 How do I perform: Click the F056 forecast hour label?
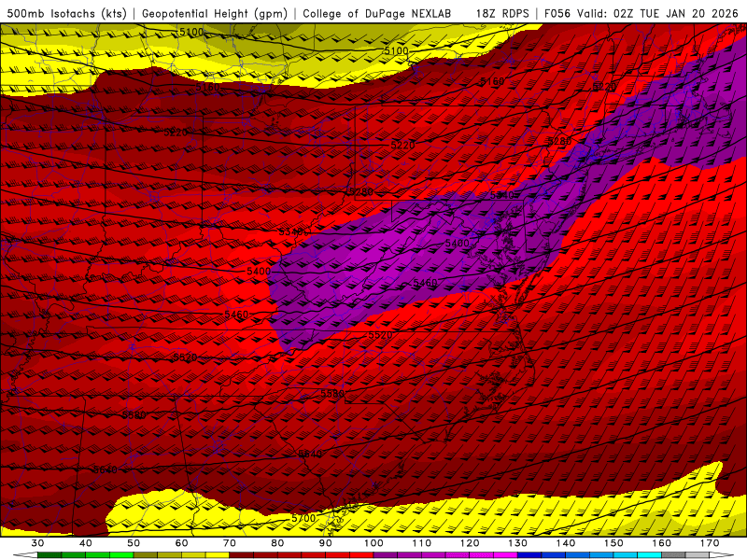pos(559,14)
